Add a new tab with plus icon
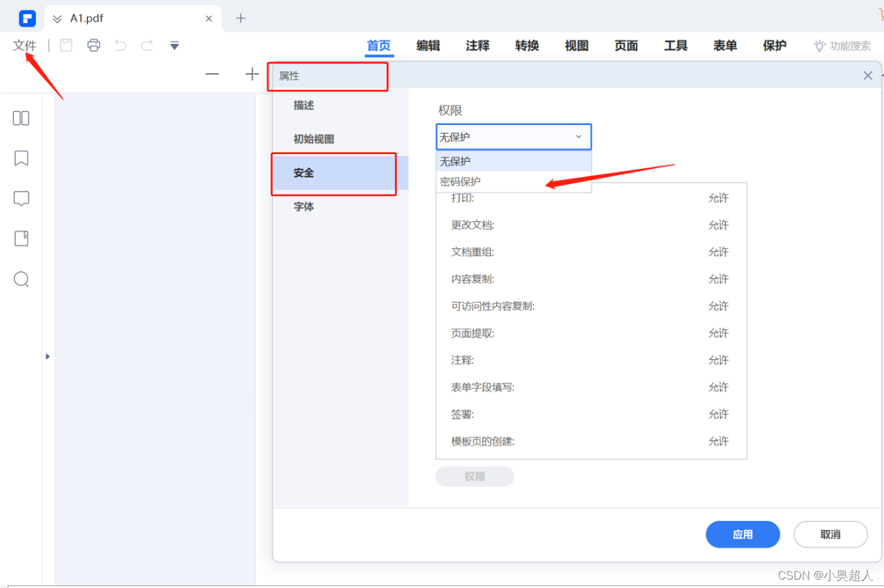The width and height of the screenshot is (884, 588). click(x=241, y=18)
